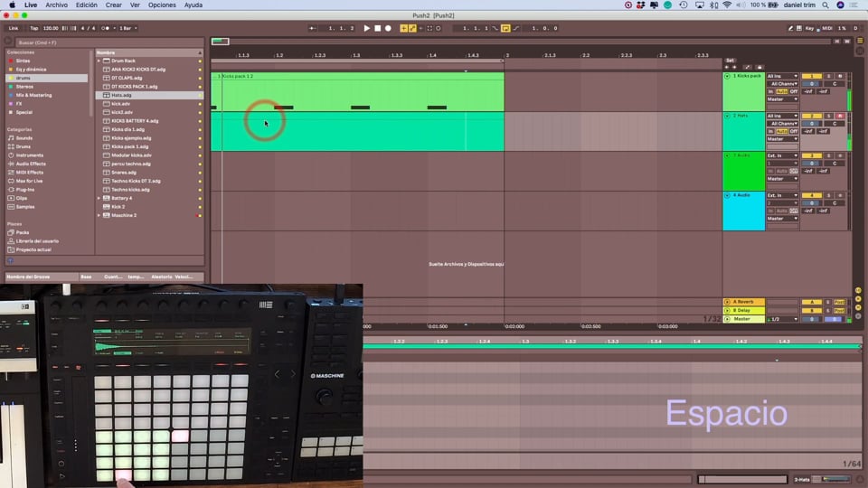Click the browser search field

tap(108, 42)
